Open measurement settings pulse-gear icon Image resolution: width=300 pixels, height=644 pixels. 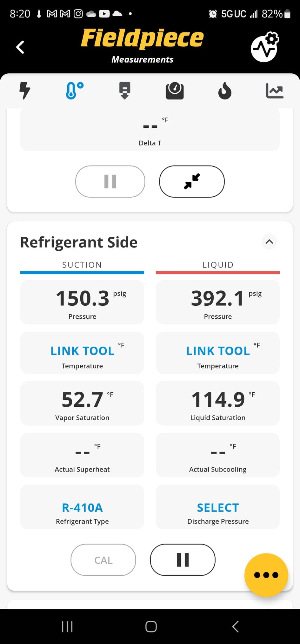[x=264, y=47]
